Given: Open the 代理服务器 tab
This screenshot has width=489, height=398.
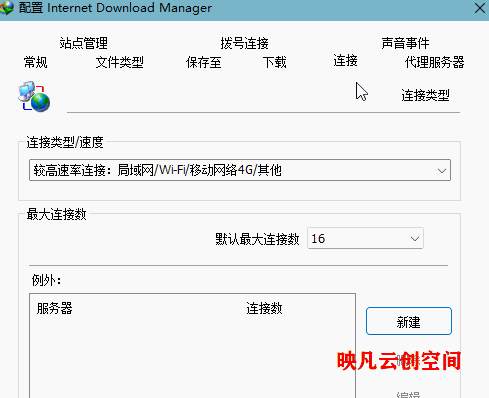Looking at the screenshot, I should pos(434,62).
